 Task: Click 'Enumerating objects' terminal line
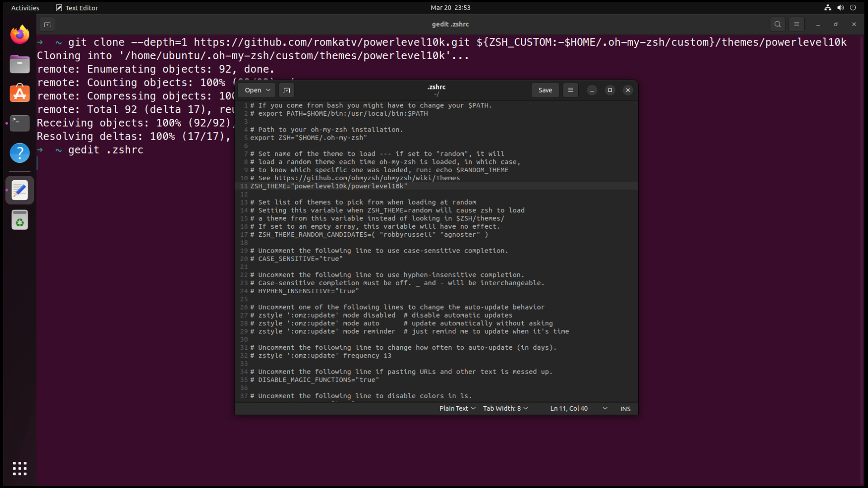[156, 69]
